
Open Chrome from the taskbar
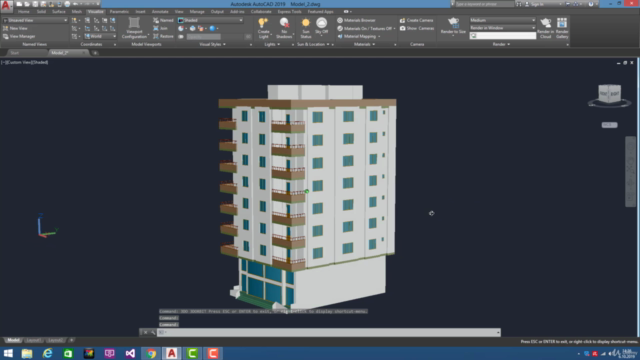coord(151,353)
